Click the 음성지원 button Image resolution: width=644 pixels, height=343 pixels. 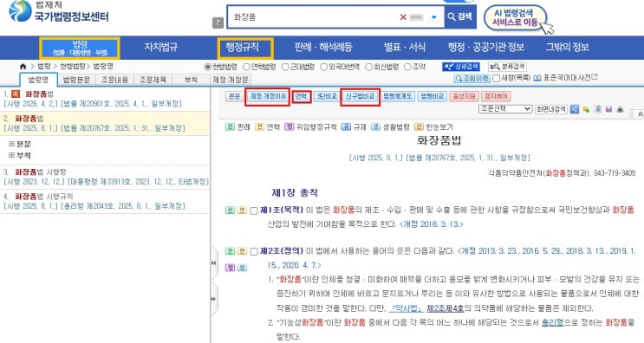[464, 96]
